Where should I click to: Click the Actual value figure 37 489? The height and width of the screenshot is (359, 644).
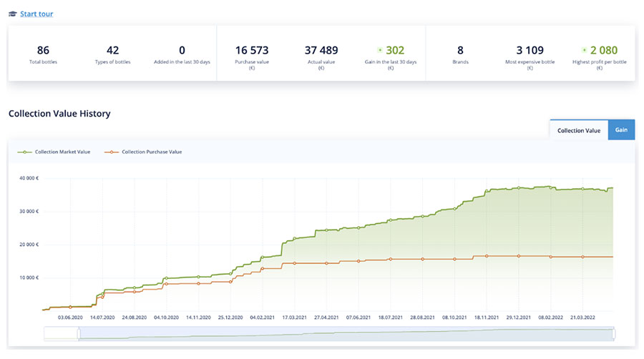click(321, 51)
